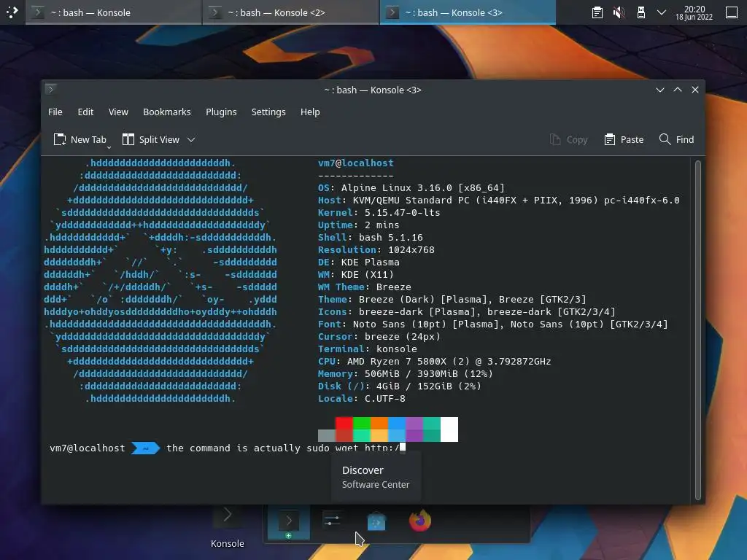Expand the Split View dropdown chevron
Viewport: 747px width, 560px height.
click(191, 139)
